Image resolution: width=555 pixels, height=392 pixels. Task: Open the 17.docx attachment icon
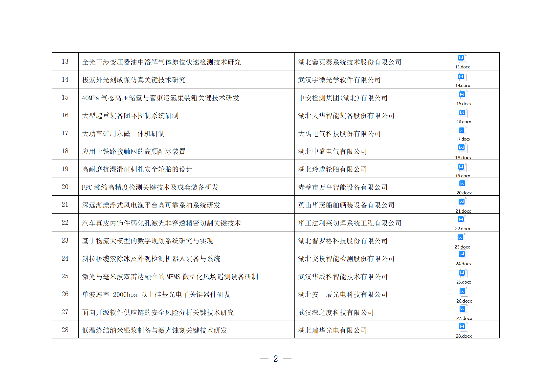(x=463, y=134)
